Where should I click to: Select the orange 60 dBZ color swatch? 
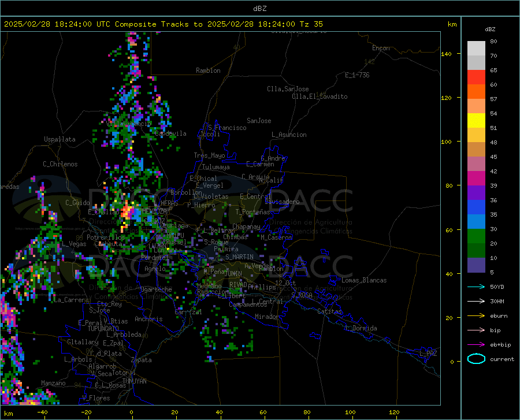tap(476, 92)
